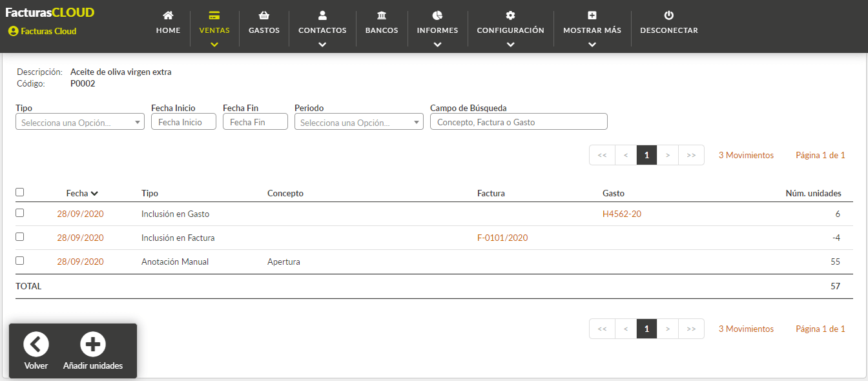Viewport: 868px width, 381px height.
Task: Click the CONTACTOS menu label
Action: click(x=322, y=30)
